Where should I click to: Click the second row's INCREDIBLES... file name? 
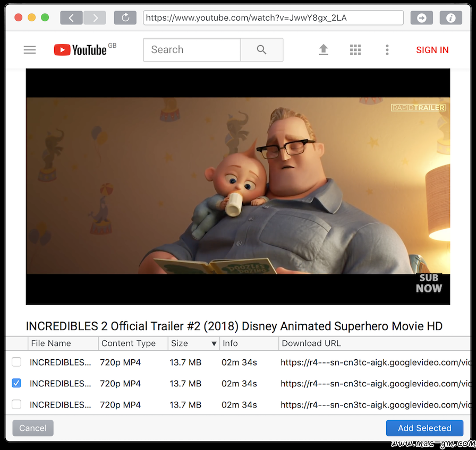coord(61,384)
